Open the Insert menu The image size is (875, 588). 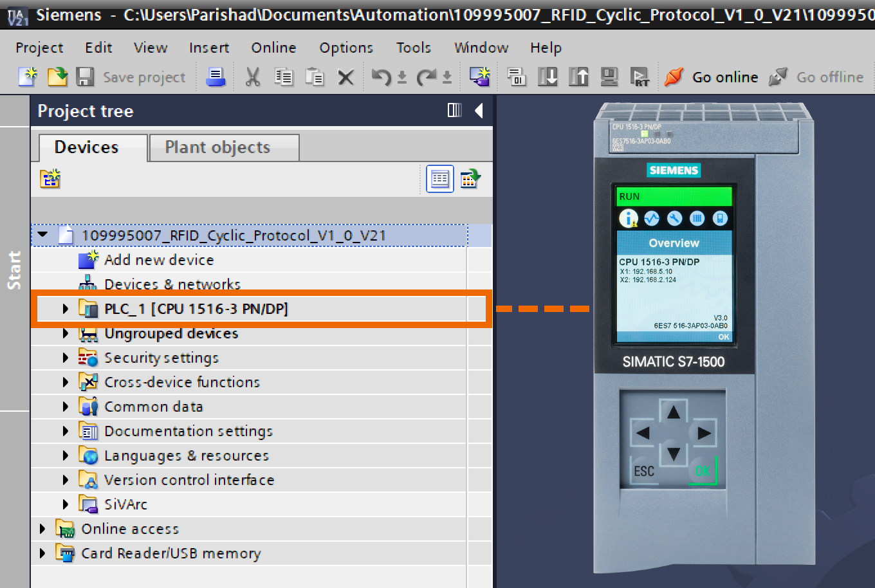pyautogui.click(x=209, y=48)
